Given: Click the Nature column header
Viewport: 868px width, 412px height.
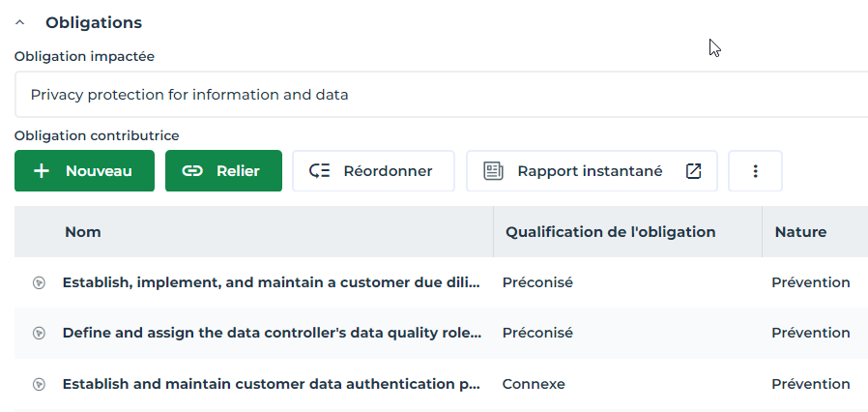Looking at the screenshot, I should click(800, 232).
